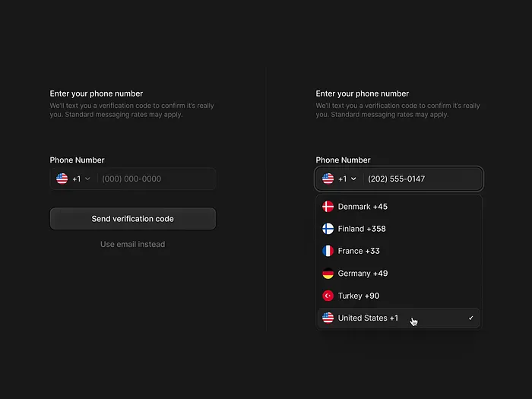Click the Finland flag icon
This screenshot has width=532, height=399.
click(x=328, y=229)
